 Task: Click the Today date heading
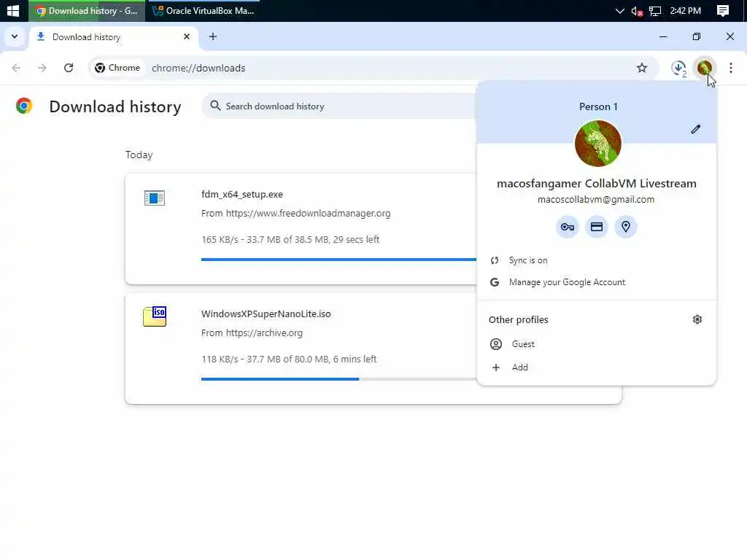point(139,155)
